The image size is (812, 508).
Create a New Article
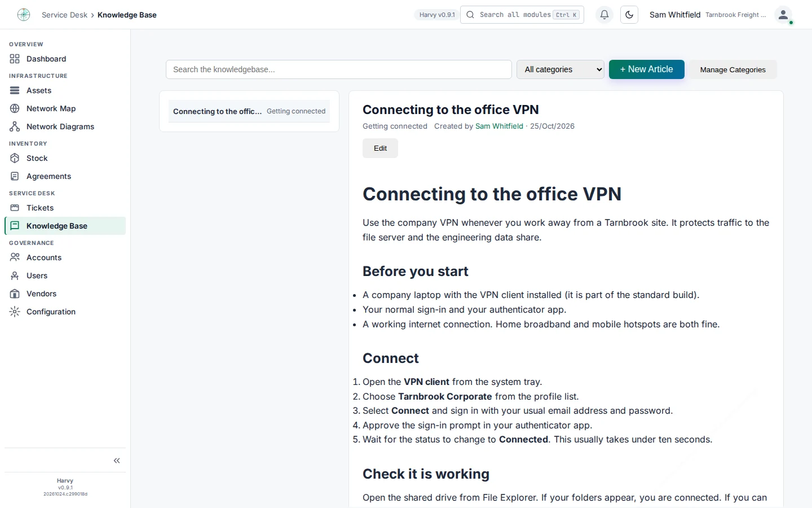tap(647, 69)
